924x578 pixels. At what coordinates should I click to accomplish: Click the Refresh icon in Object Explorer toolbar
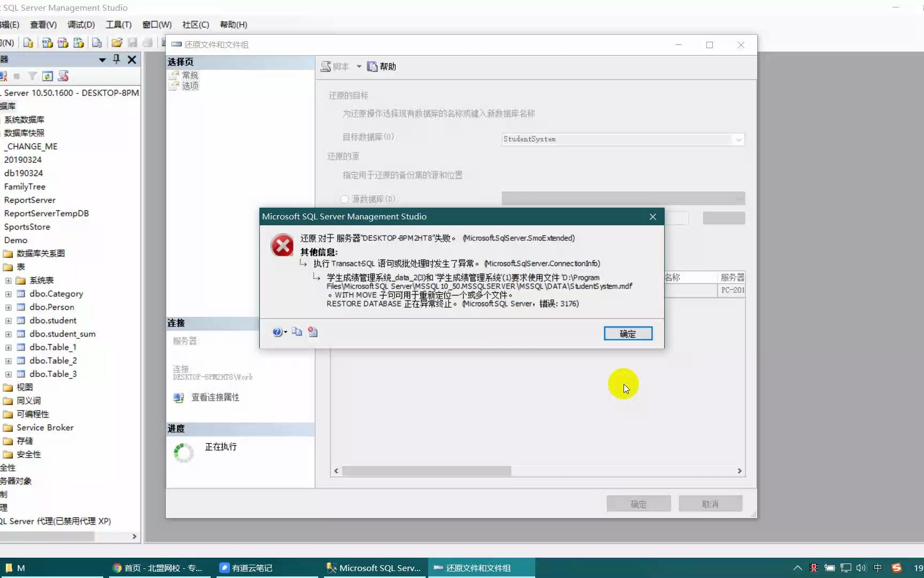pos(48,76)
